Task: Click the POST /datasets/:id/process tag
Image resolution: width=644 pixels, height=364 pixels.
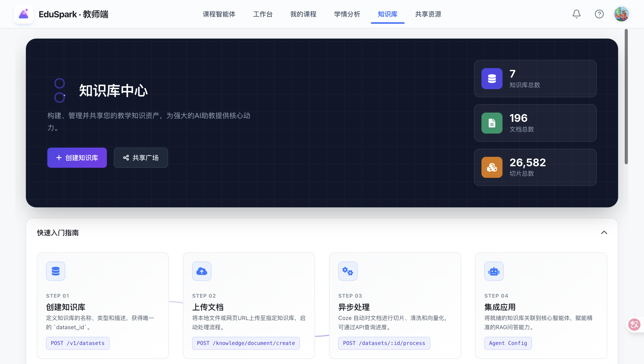Action: (384, 343)
